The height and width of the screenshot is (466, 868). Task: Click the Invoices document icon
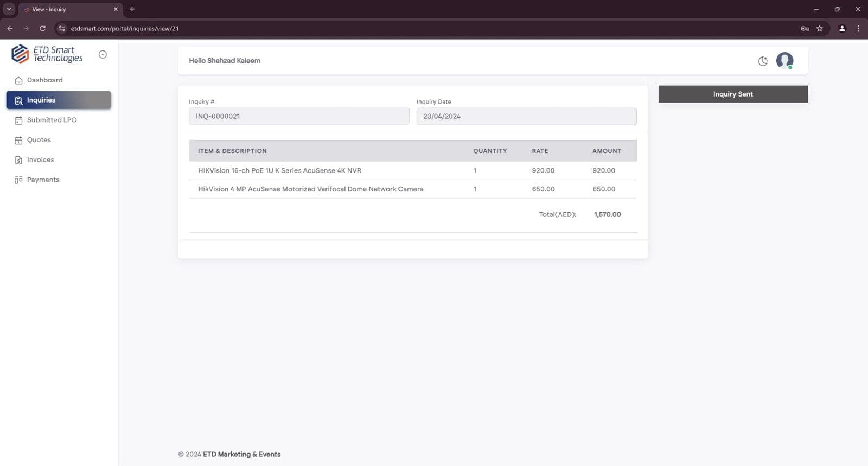[18, 160]
